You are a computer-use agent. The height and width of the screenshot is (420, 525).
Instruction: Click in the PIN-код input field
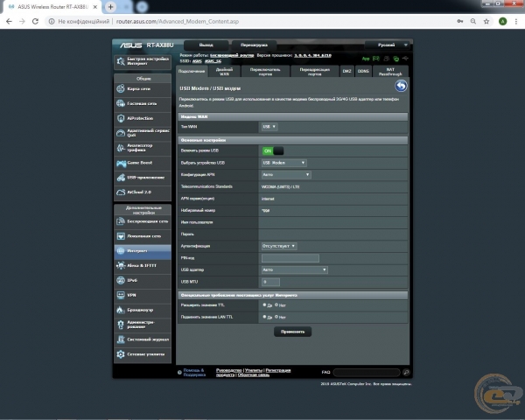coord(290,258)
